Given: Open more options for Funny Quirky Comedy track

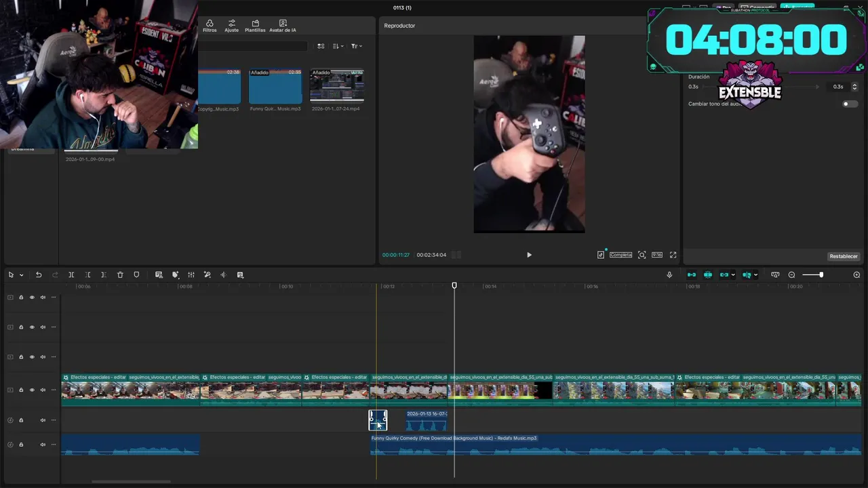Looking at the screenshot, I should (x=53, y=445).
